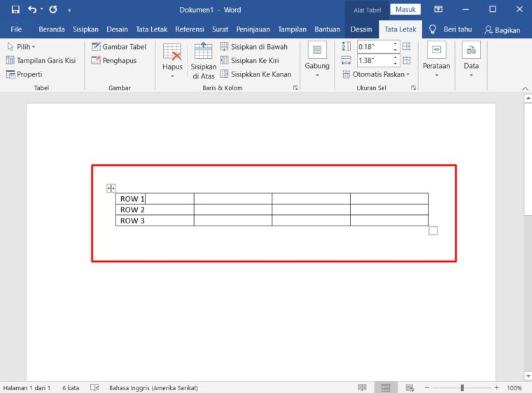The width and height of the screenshot is (532, 393).
Task: Switch to Read Mode view
Action: (x=362, y=387)
